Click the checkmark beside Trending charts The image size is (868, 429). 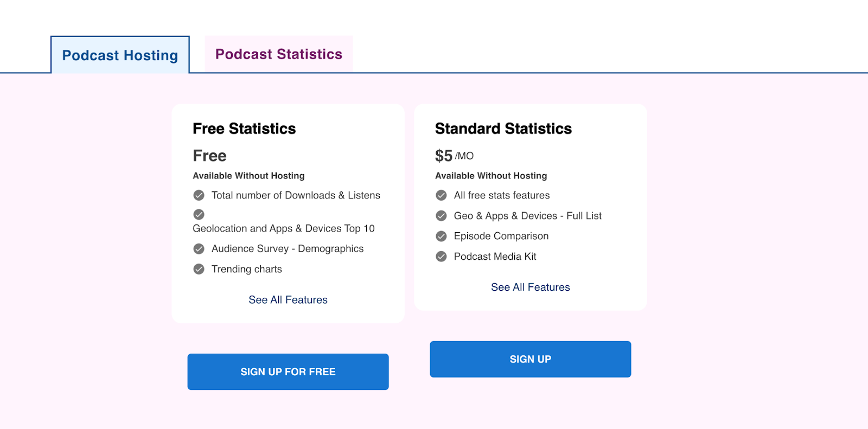coord(199,269)
